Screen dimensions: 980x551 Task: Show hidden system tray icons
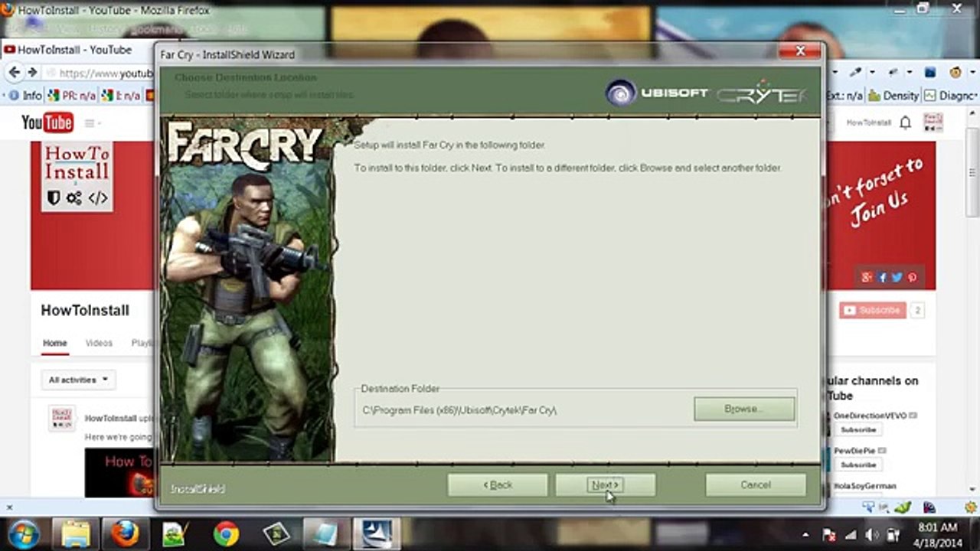point(805,534)
